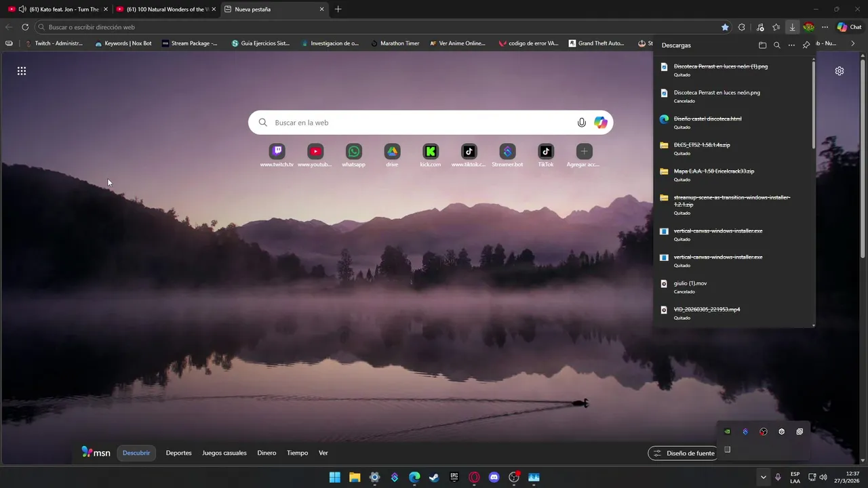868x488 pixels.
Task: Open www.twitch.tv quick link
Action: coord(277,155)
